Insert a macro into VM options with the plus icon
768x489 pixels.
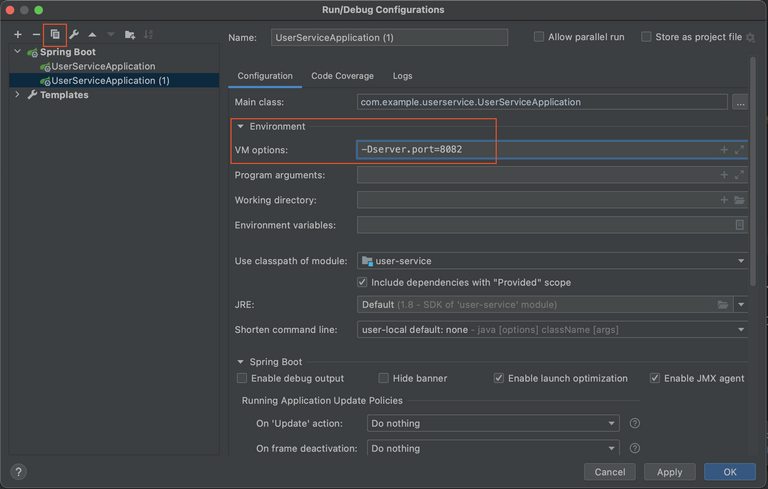724,149
